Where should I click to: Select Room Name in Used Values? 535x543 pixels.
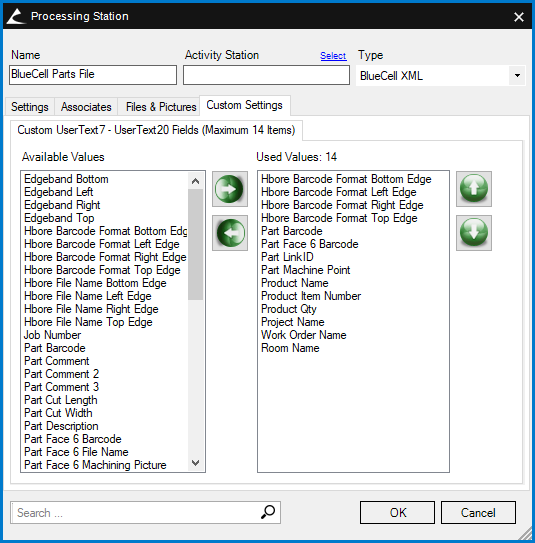[290, 348]
